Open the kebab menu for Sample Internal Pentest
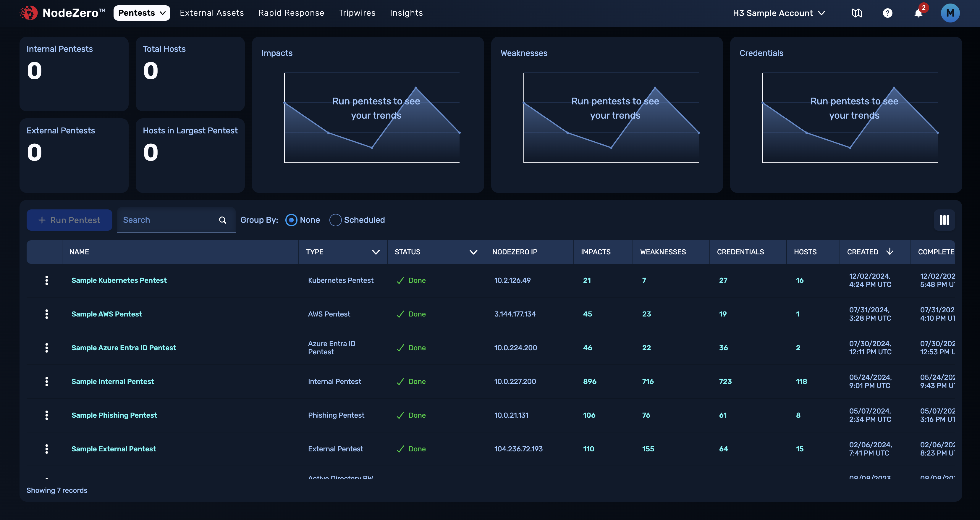This screenshot has height=520, width=980. [46, 381]
